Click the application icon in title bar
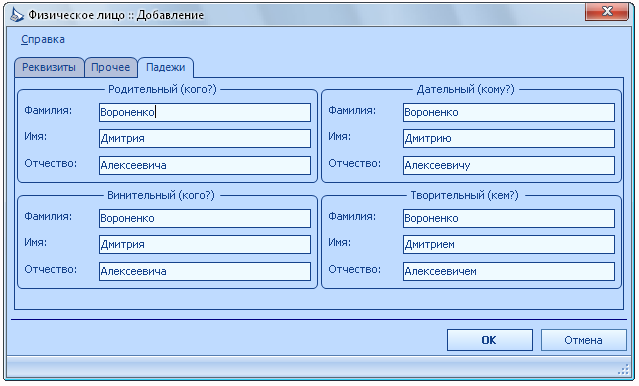639x386 pixels. click(17, 15)
